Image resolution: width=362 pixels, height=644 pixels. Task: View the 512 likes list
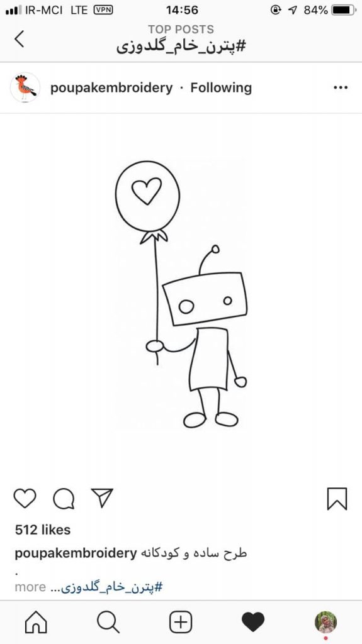click(x=43, y=530)
